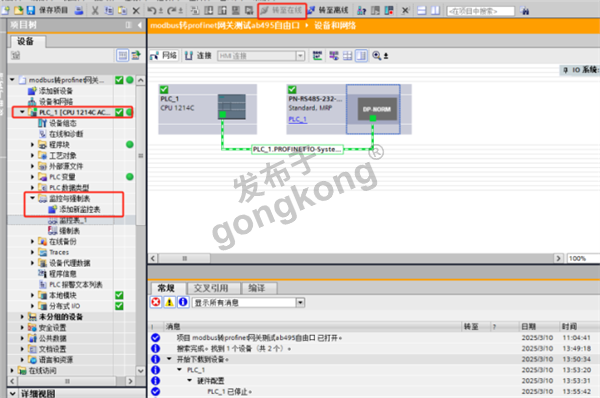Open the 常规 tab in info panel
The height and width of the screenshot is (398, 600).
pyautogui.click(x=167, y=288)
